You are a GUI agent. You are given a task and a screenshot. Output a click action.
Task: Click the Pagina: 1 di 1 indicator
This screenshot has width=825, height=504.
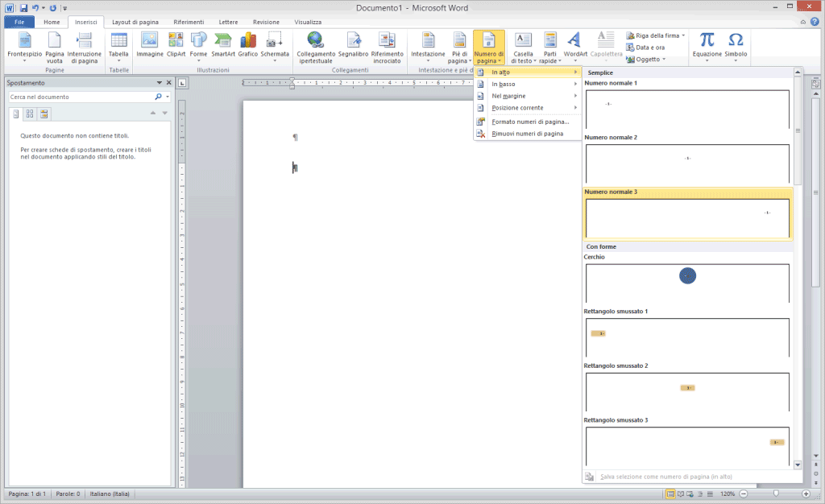(27, 494)
